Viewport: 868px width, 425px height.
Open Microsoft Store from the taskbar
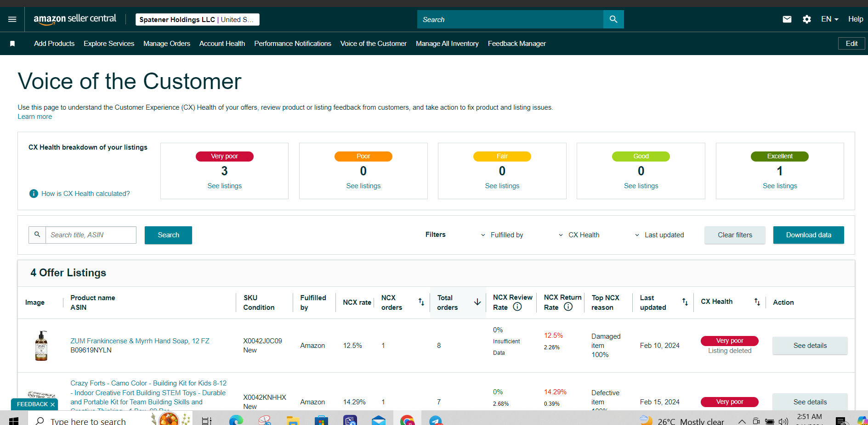(322, 420)
